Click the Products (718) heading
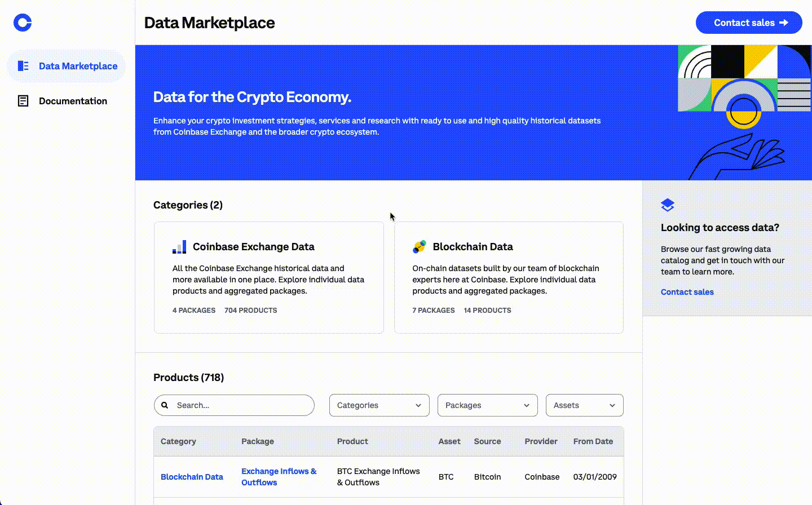812x505 pixels. coord(189,378)
